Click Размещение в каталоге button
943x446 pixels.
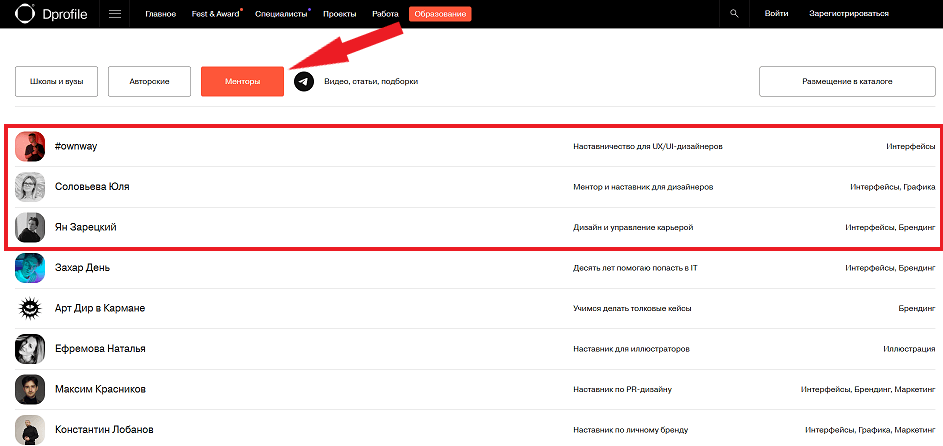point(847,81)
